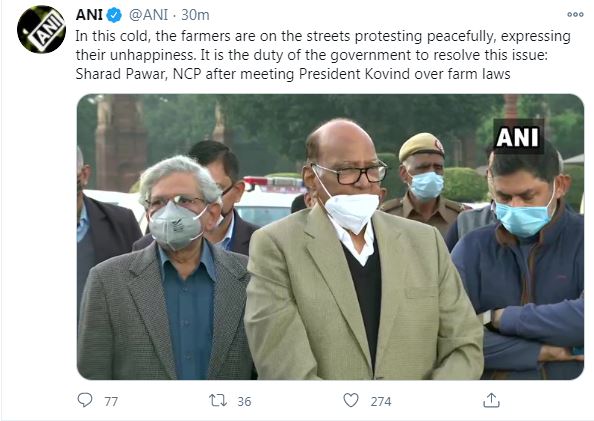Click the 77 replies count

coord(111,401)
